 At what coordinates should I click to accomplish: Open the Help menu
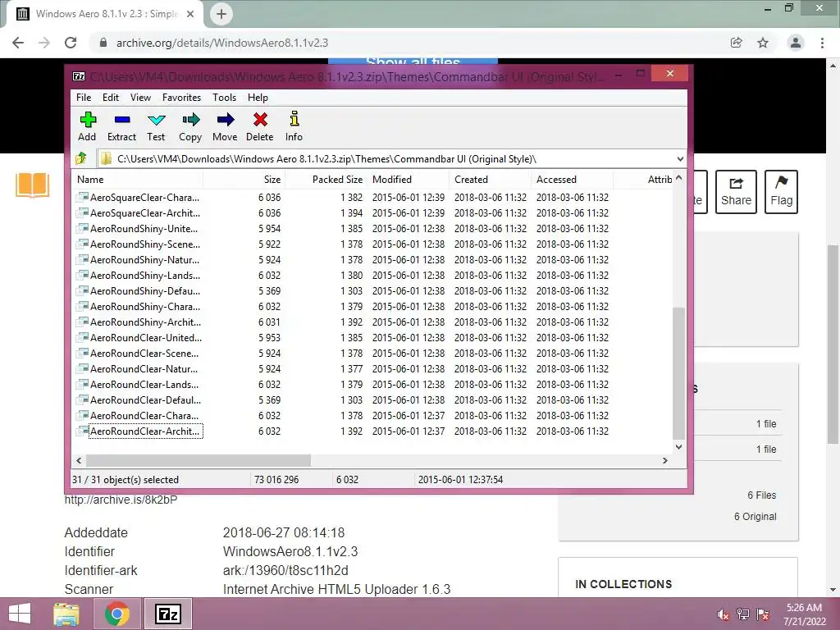click(258, 98)
